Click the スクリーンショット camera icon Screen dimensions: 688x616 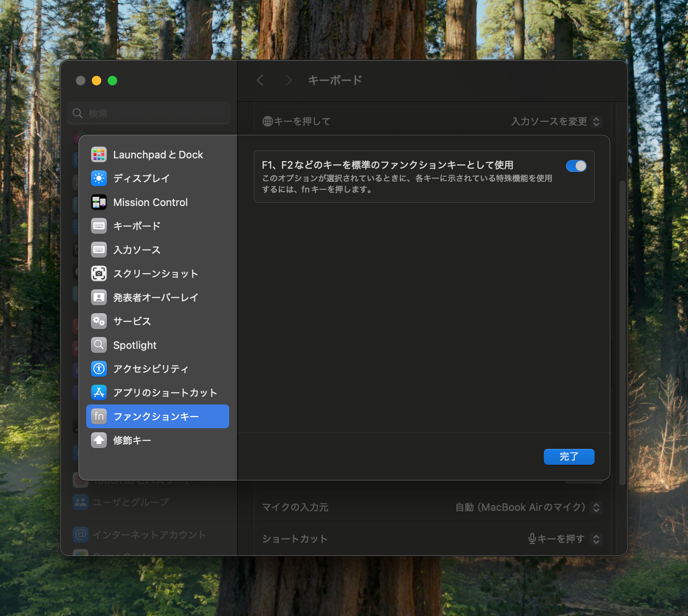[99, 273]
